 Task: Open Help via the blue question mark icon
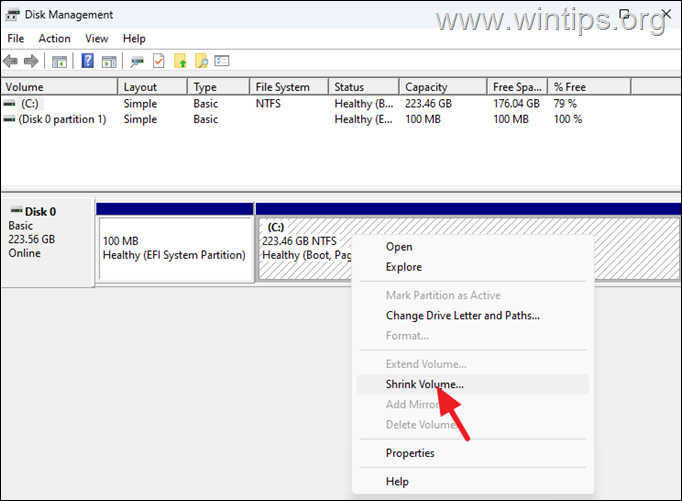[87, 62]
